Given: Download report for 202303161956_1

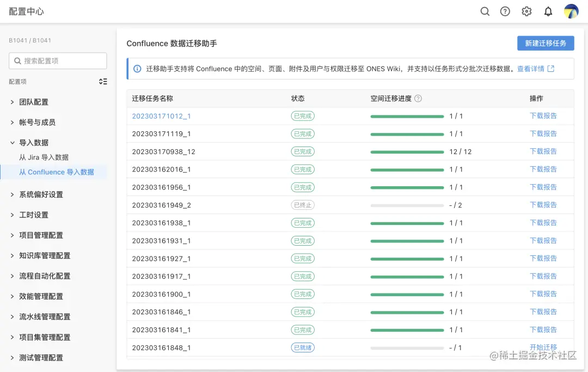Looking at the screenshot, I should point(543,187).
